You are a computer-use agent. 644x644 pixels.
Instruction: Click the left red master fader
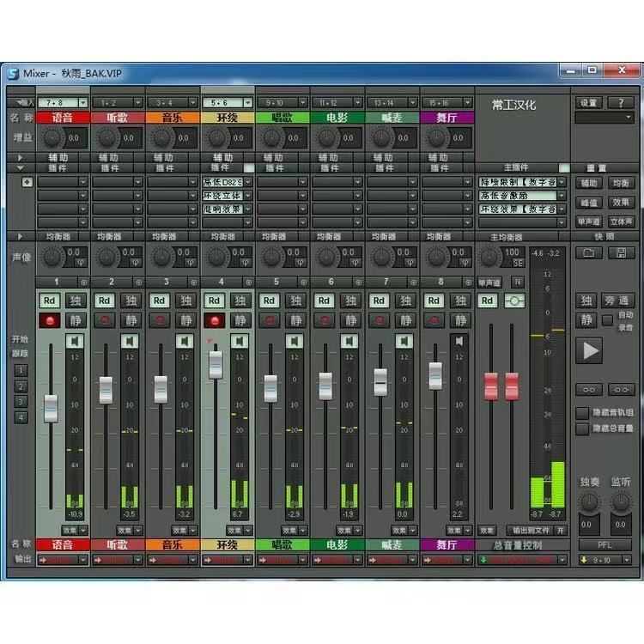pos(491,386)
